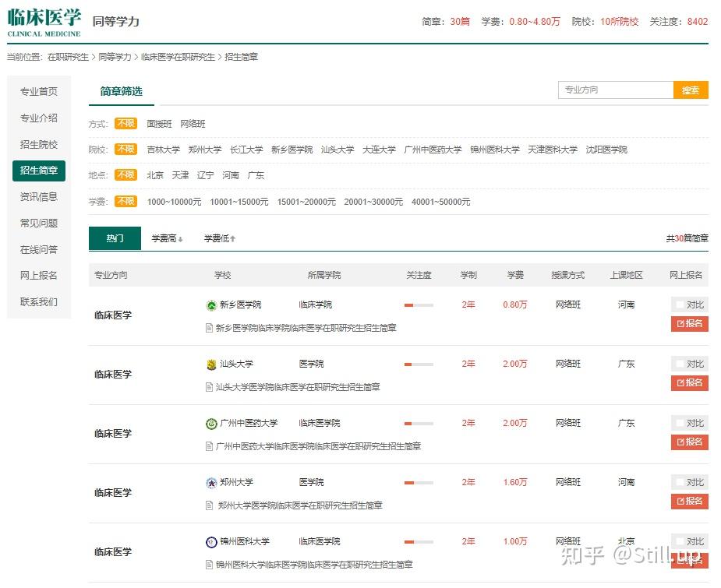Filter schools by 大连大学

pos(379,150)
